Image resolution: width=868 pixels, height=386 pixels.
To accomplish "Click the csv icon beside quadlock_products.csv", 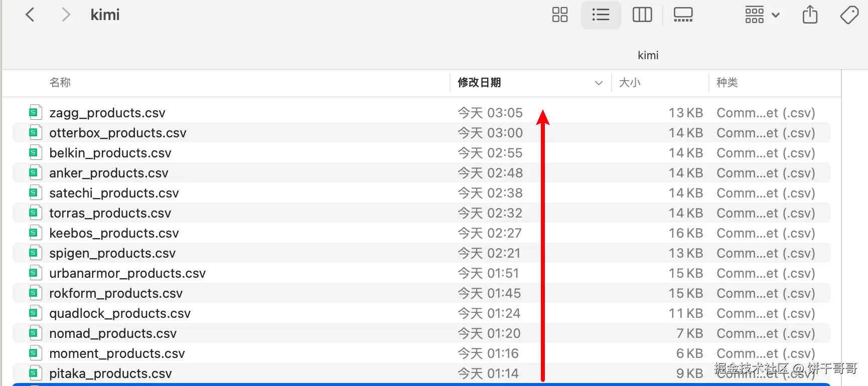I will 35,313.
